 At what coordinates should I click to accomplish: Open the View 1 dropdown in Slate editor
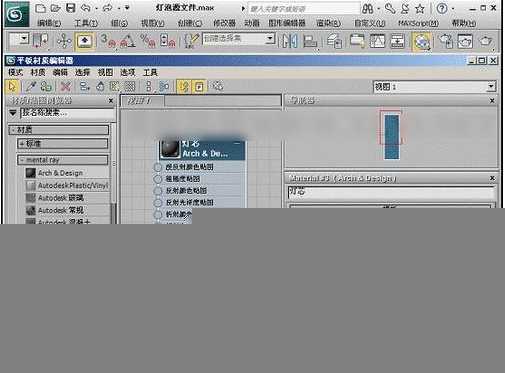434,87
